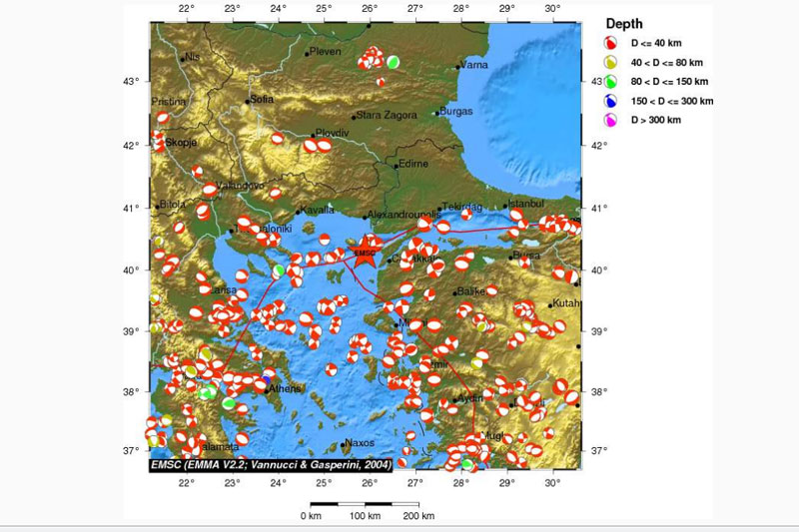This screenshot has width=799, height=532.
Task: Click the green 80 < D <= 150 km legend icon
Action: point(611,83)
